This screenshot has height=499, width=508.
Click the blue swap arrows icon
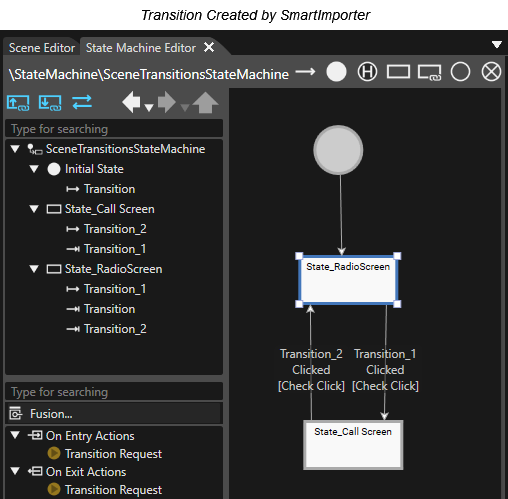pyautogui.click(x=82, y=102)
